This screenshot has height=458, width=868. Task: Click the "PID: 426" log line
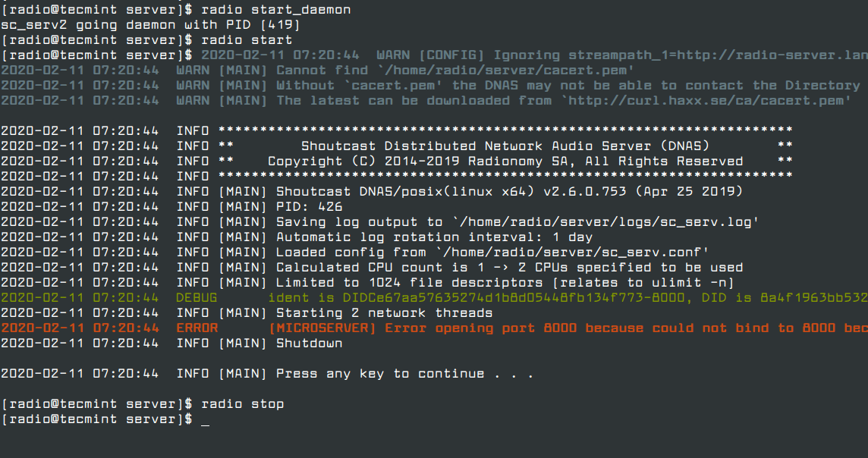click(309, 207)
